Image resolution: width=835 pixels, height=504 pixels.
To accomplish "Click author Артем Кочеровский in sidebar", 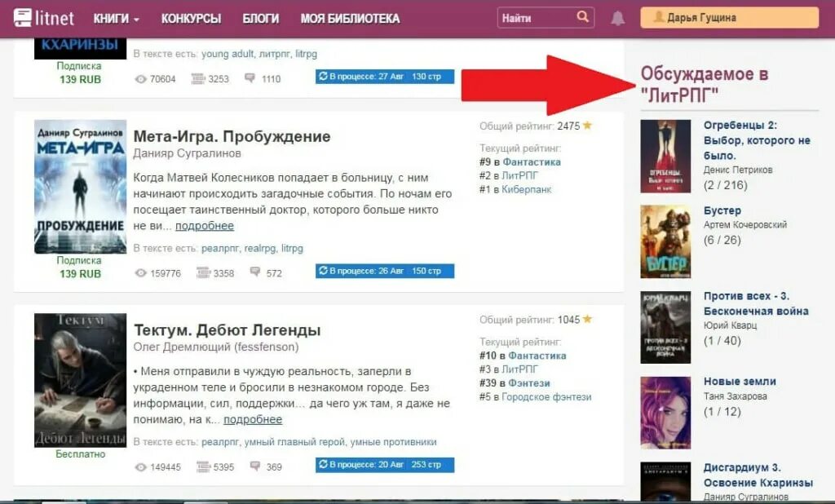I will [745, 225].
